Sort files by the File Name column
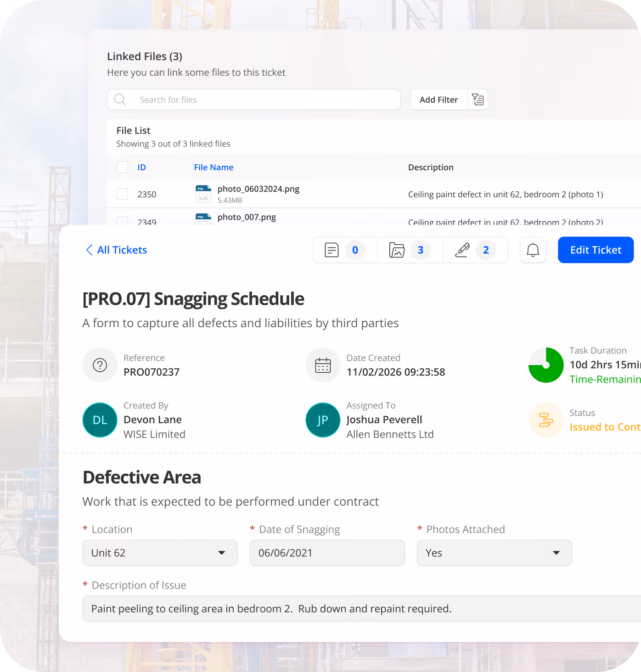 (214, 167)
